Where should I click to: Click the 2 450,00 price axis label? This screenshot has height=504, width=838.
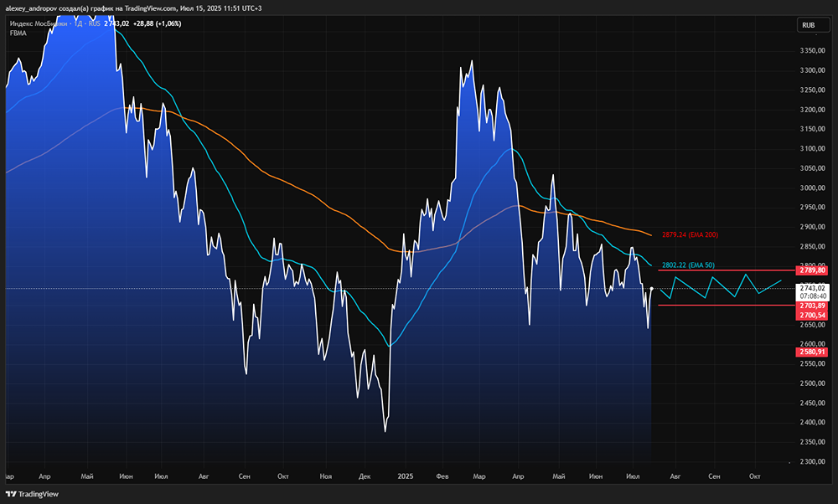[812, 403]
